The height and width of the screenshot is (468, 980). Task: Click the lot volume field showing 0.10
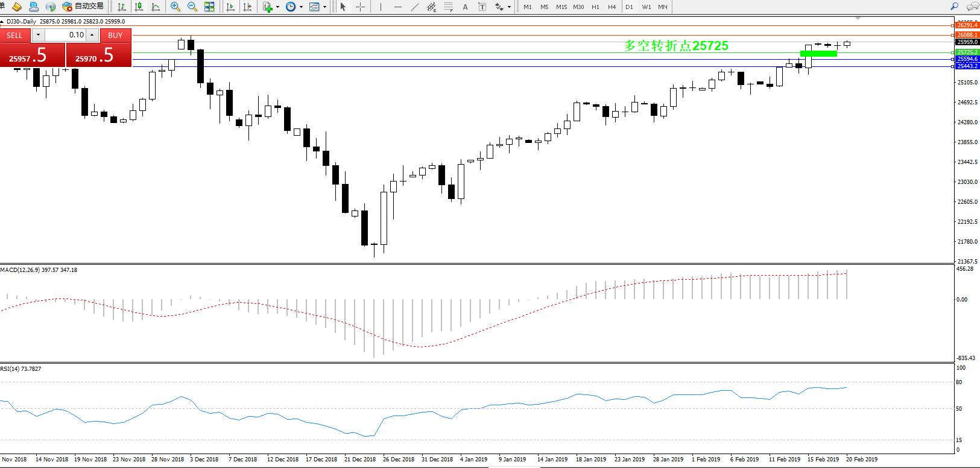pyautogui.click(x=67, y=35)
